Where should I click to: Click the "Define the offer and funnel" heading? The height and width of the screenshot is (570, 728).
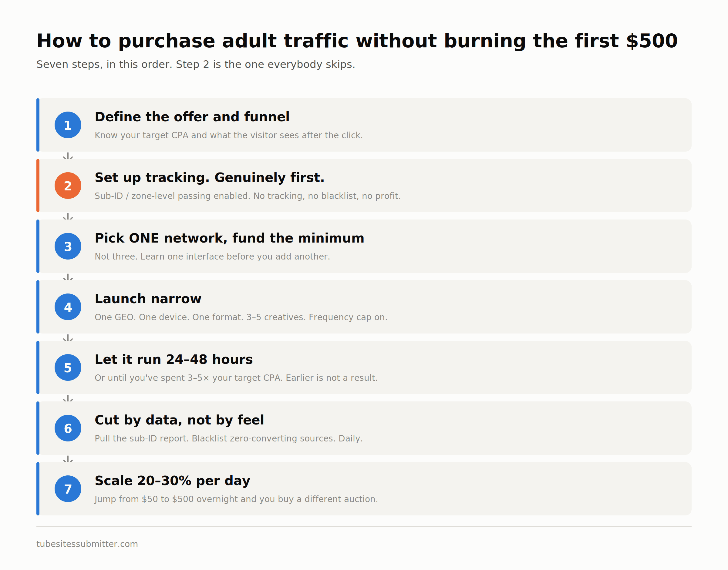click(192, 117)
